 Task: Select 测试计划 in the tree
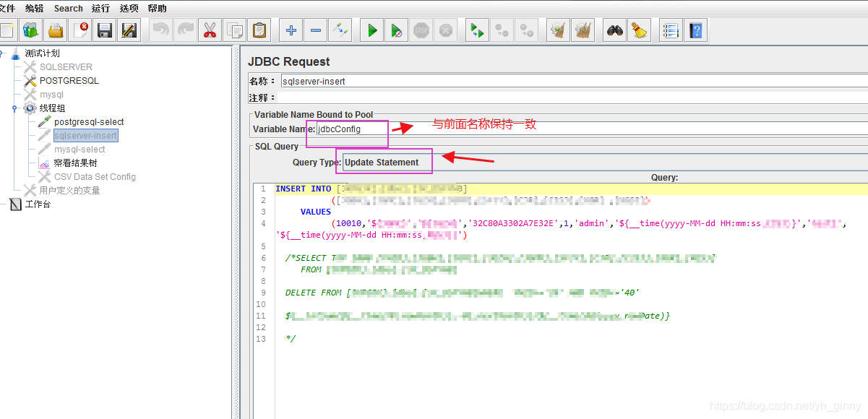click(x=42, y=53)
